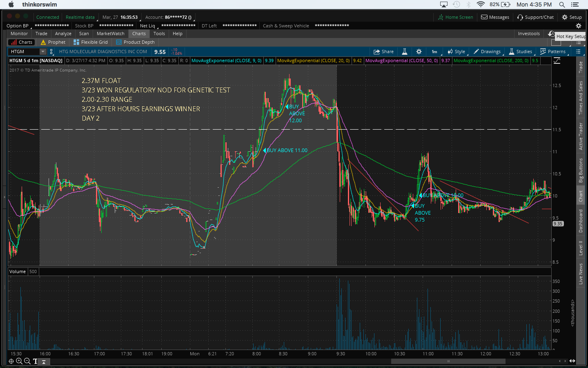Click the zoom out magnifier icon
Screen dimensions: 588x368
coord(27,361)
